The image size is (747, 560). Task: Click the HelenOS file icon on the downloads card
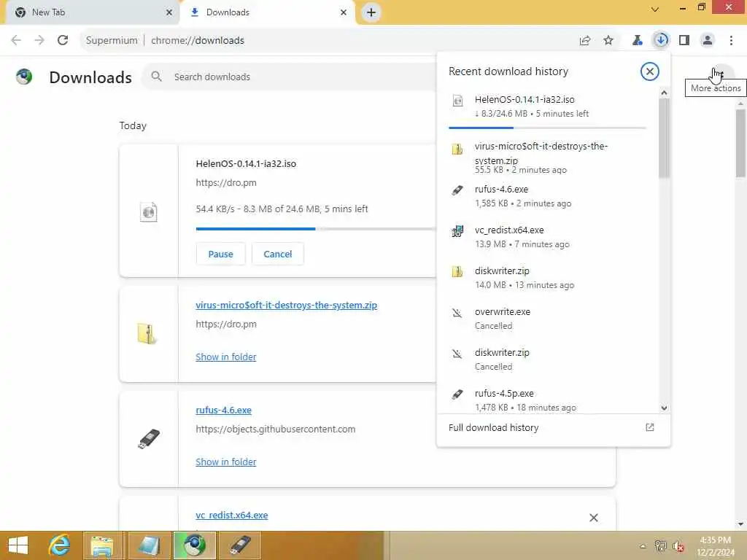(x=149, y=211)
